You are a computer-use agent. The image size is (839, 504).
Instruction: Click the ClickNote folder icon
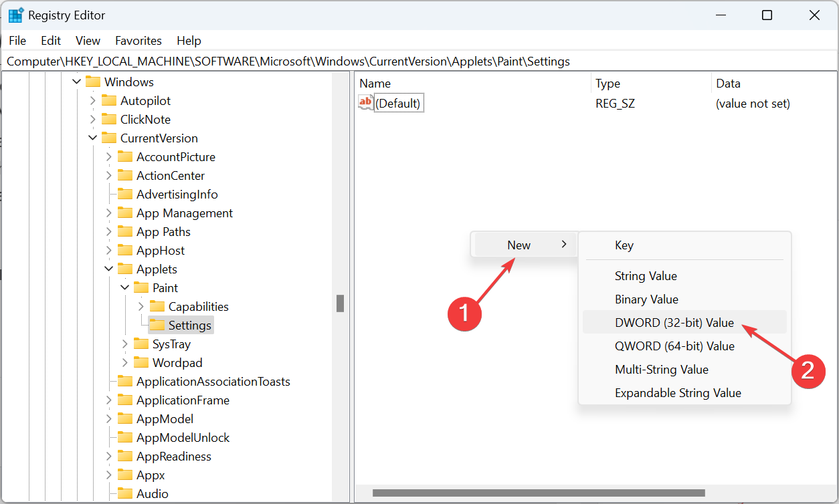click(x=109, y=120)
